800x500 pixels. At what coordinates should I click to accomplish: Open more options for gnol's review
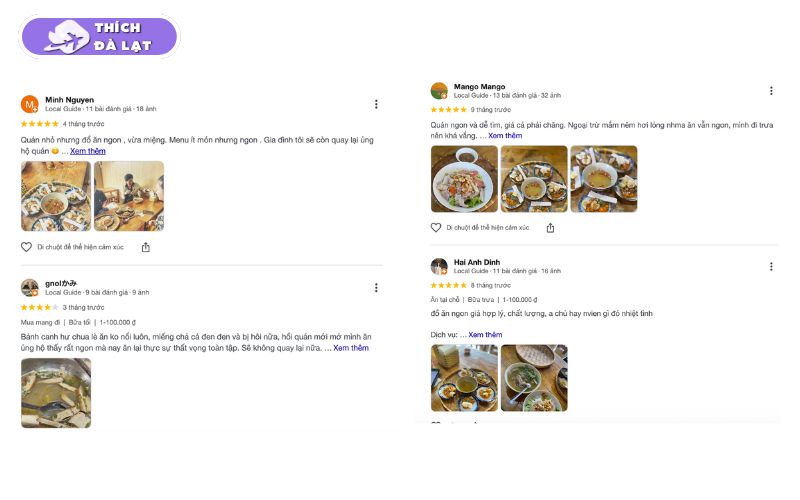(376, 287)
